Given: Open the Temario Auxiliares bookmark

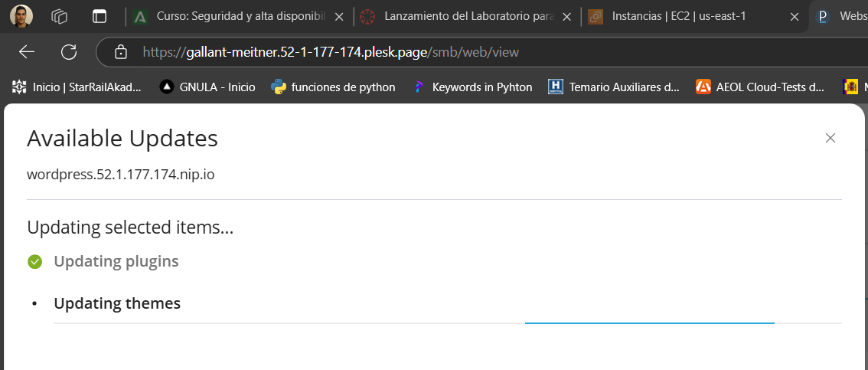Looking at the screenshot, I should tap(615, 87).
